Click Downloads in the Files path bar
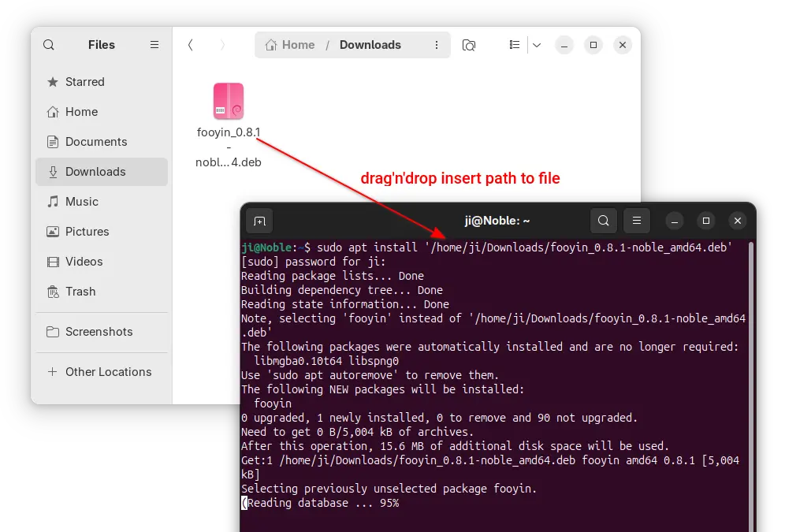Screen dimensions: 785x532 [x=370, y=45]
